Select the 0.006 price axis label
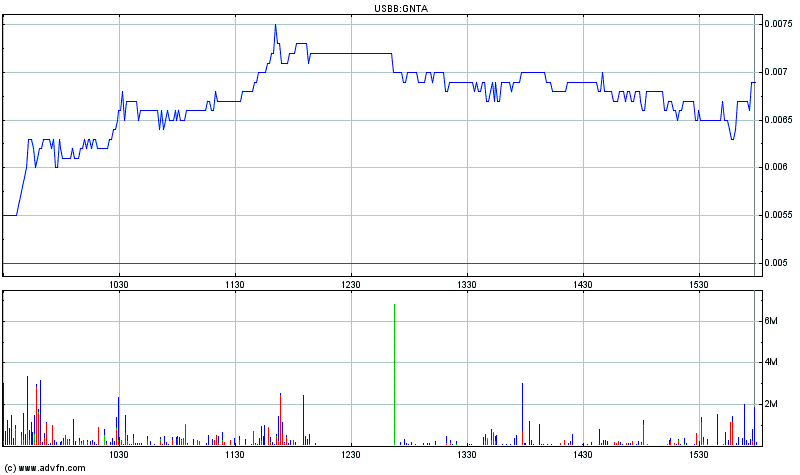Viewport: 800px width, 475px height. [776, 167]
